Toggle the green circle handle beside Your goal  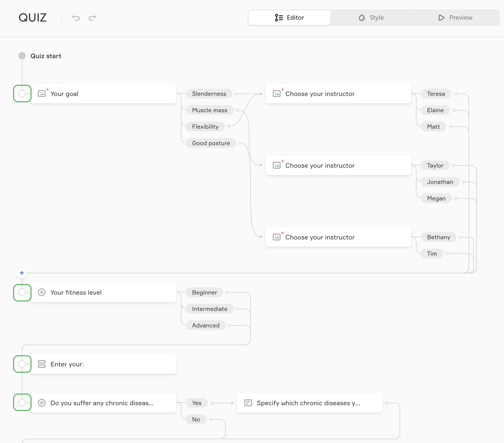click(22, 93)
